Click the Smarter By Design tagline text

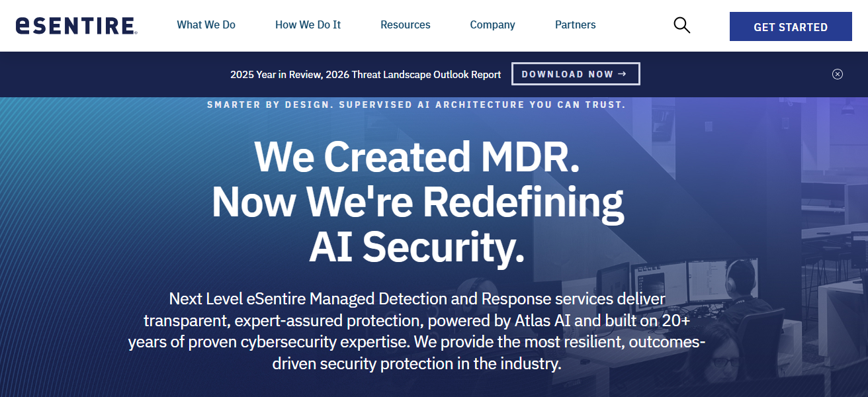(x=416, y=105)
